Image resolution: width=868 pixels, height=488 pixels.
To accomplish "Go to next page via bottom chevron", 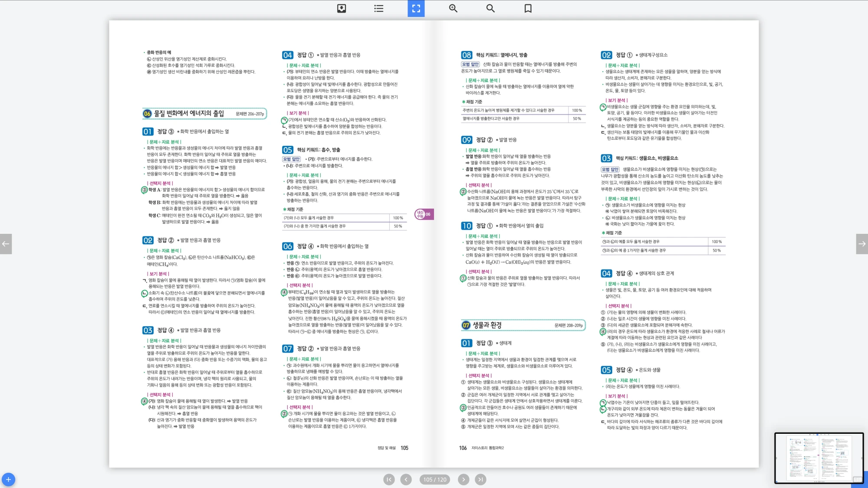I will (464, 479).
